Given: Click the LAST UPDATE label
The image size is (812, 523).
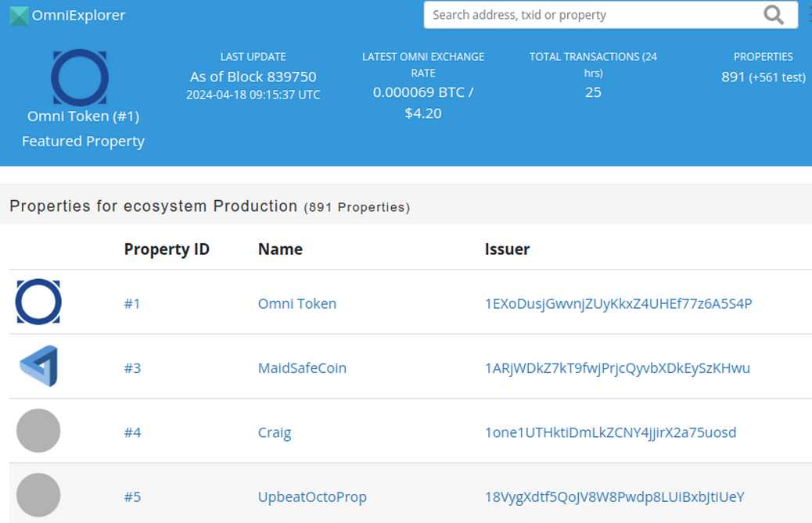Looking at the screenshot, I should pos(253,57).
